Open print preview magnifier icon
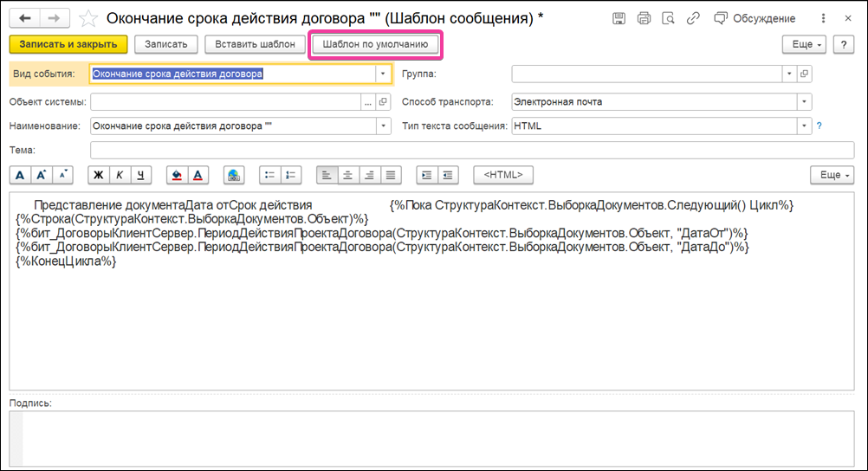The image size is (868, 471). click(668, 18)
